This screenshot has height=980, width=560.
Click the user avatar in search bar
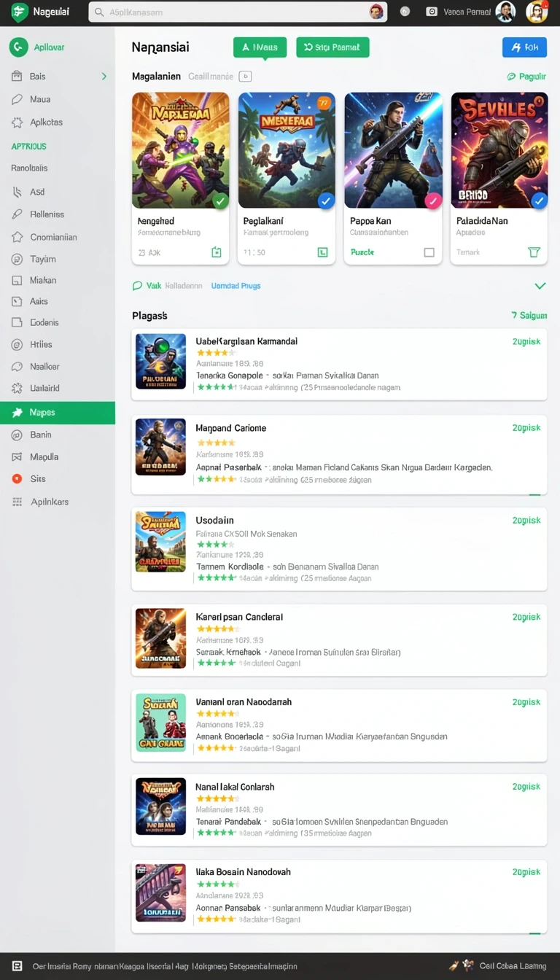pyautogui.click(x=376, y=12)
